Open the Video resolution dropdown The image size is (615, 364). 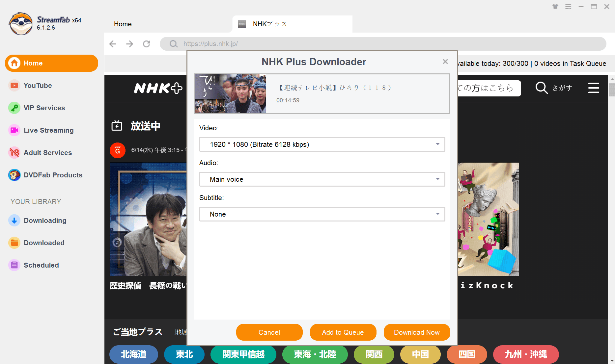pos(322,144)
